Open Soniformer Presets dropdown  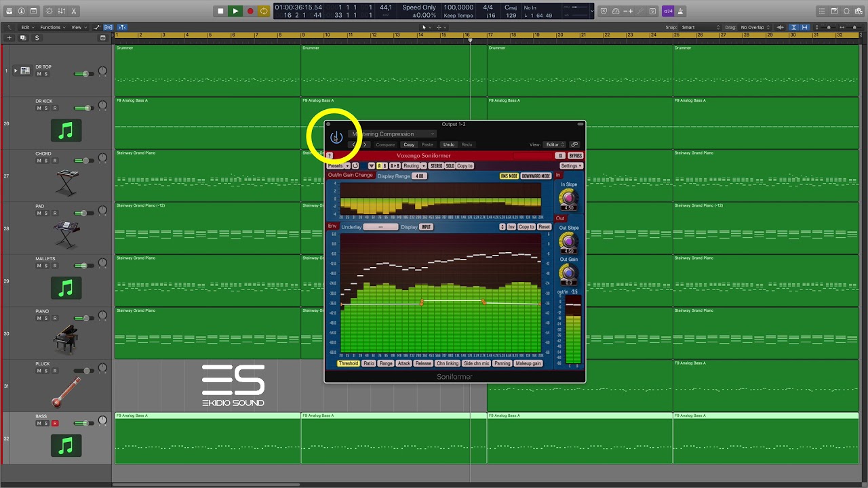338,166
